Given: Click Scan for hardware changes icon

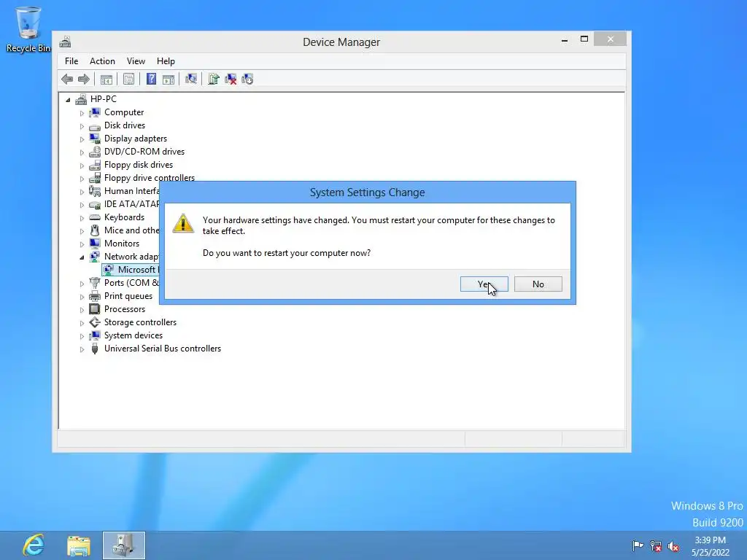Looking at the screenshot, I should (191, 79).
